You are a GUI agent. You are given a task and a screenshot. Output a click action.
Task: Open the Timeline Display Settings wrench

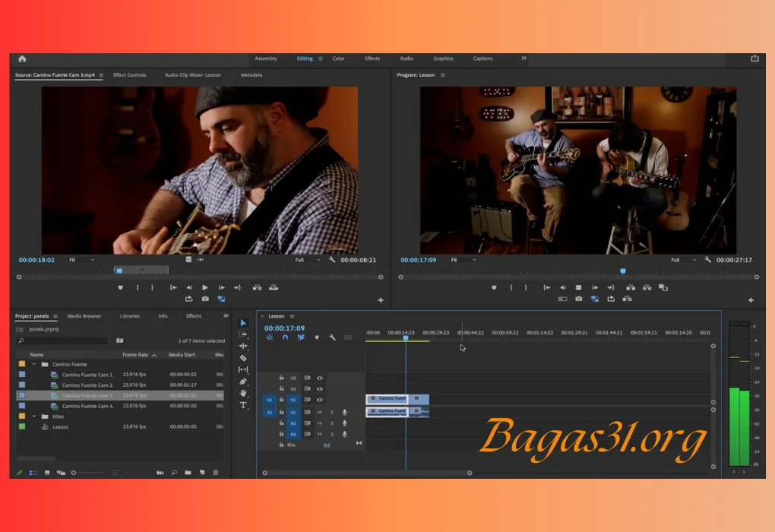click(x=332, y=338)
